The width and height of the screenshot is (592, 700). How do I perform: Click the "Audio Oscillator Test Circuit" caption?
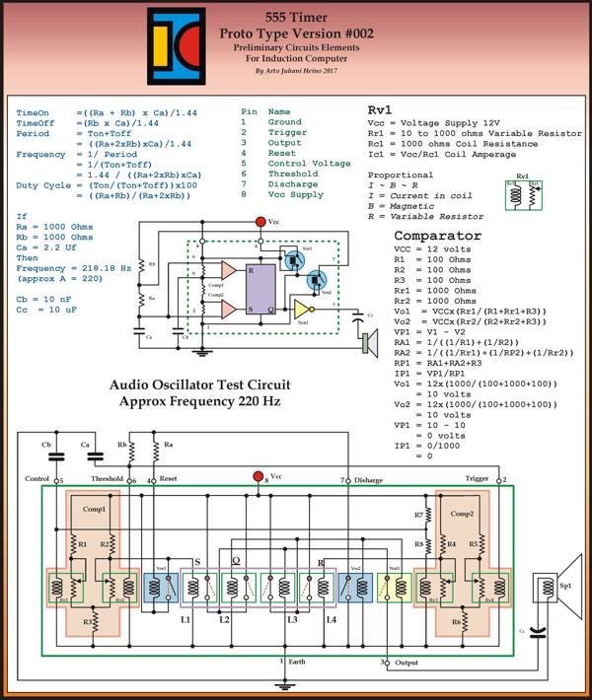[199, 385]
